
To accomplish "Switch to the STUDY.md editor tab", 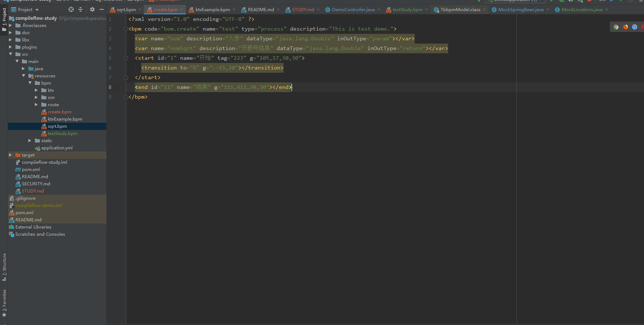I will (303, 10).
